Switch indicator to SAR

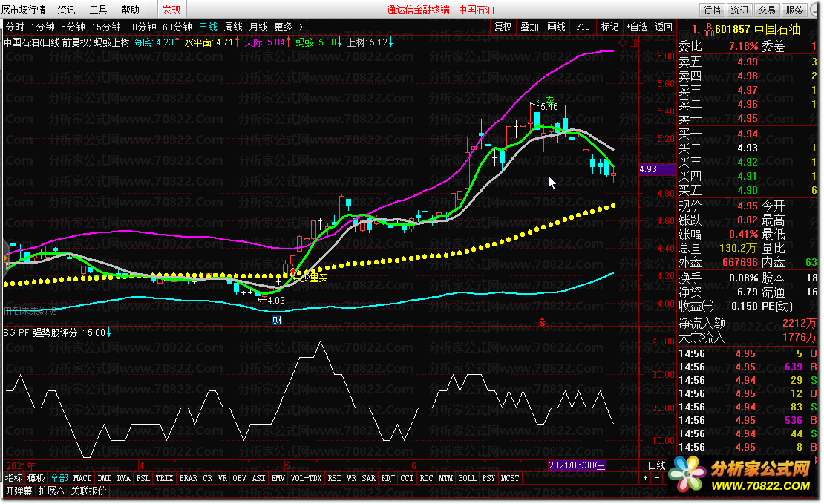(369, 478)
